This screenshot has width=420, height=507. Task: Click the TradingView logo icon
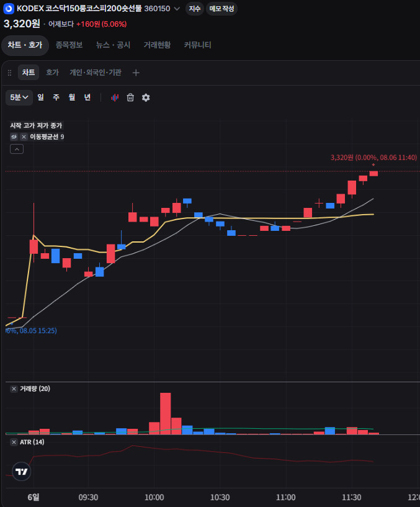(22, 472)
